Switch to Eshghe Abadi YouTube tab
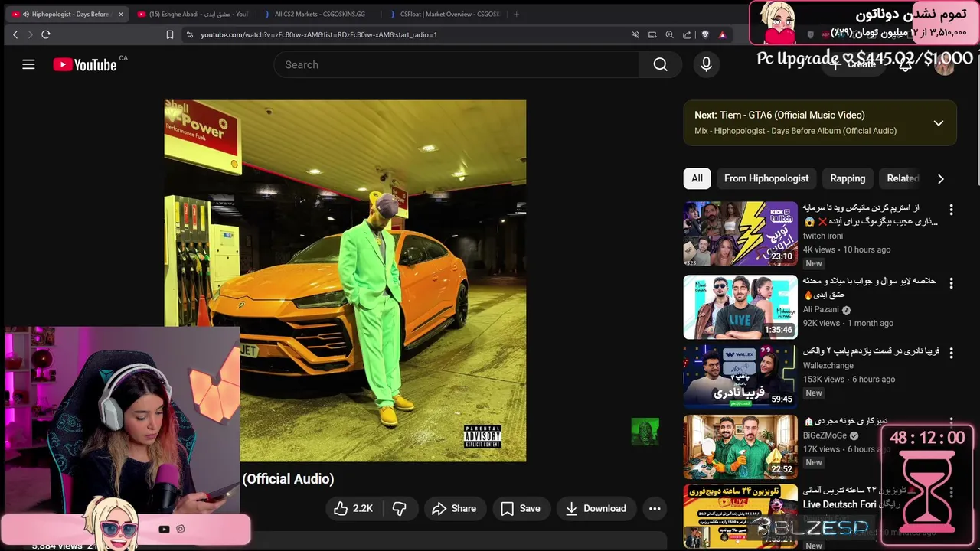 pos(193,14)
